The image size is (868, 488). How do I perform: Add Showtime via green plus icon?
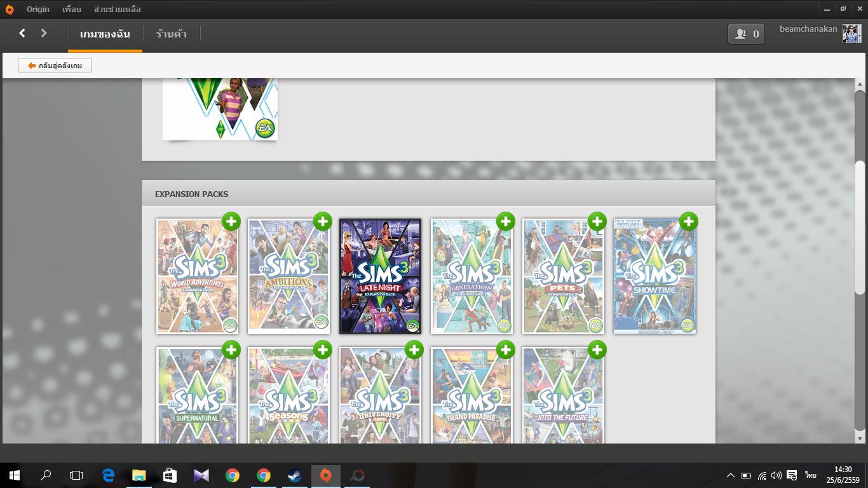pos(689,221)
